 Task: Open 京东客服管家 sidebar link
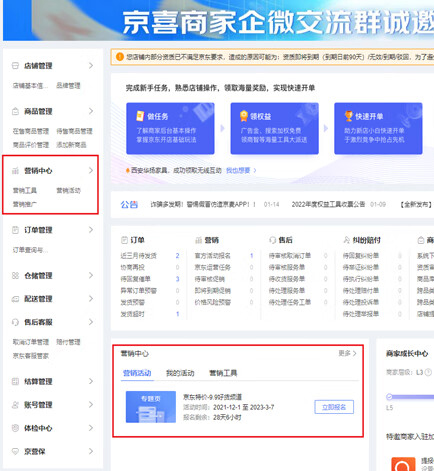(x=31, y=356)
